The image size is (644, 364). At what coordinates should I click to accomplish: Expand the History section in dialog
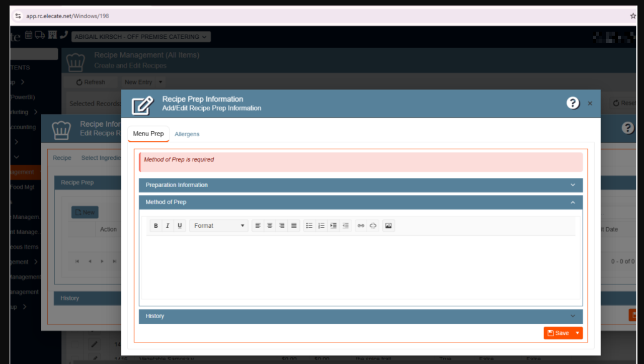[360, 316]
